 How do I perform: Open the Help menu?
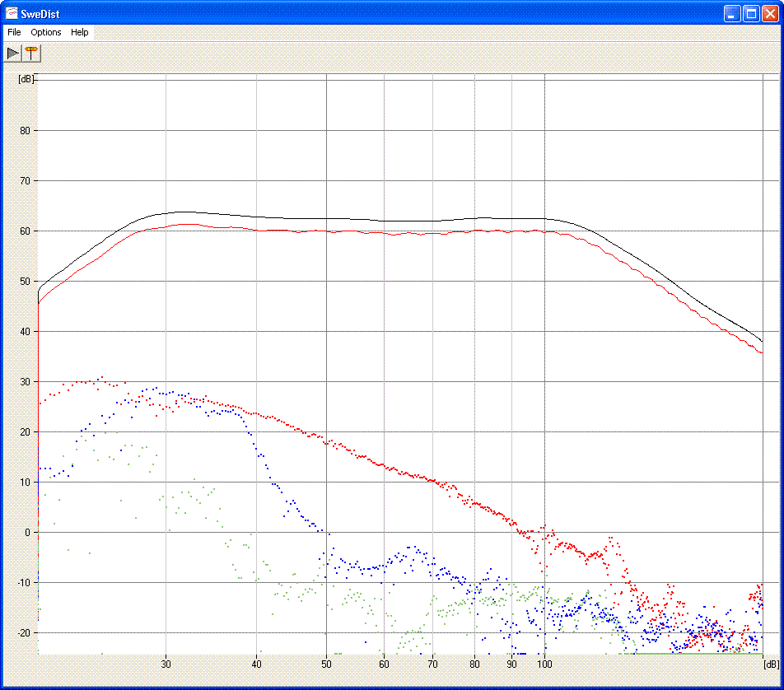(x=80, y=32)
